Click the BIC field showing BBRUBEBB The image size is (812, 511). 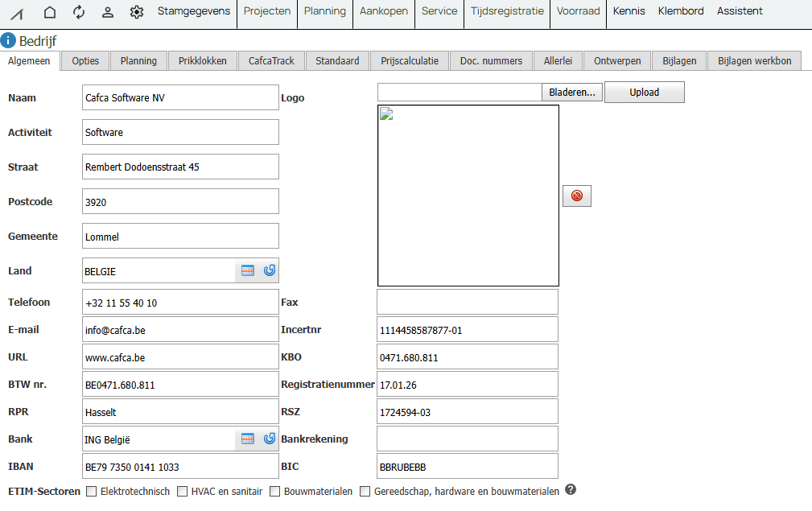[x=468, y=467]
